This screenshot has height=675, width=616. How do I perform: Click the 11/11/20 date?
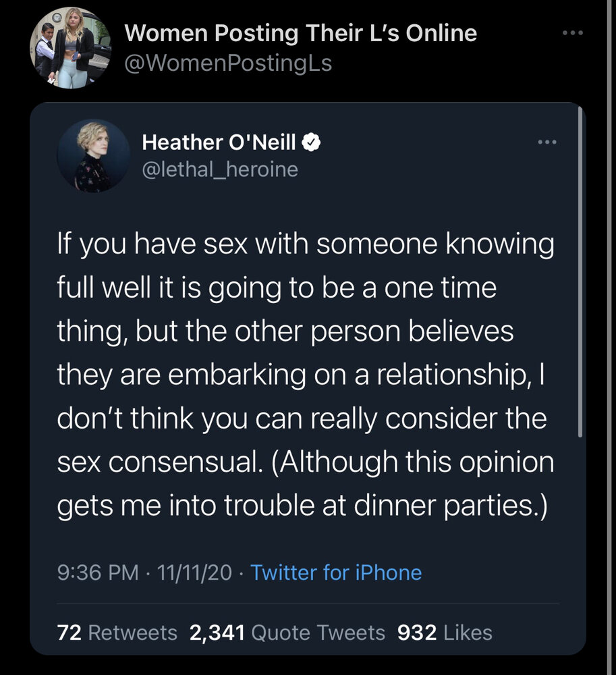pos(194,573)
